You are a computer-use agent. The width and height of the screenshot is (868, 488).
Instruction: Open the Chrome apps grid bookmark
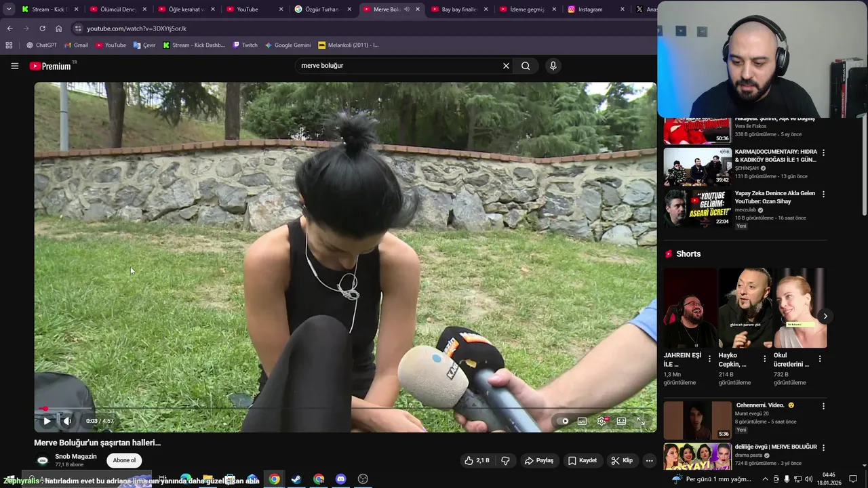click(9, 45)
